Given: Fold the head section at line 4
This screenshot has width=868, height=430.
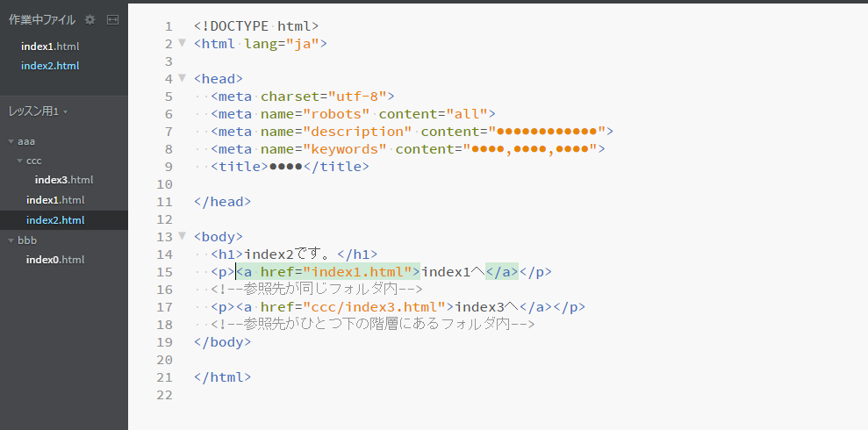Looking at the screenshot, I should tap(182, 78).
